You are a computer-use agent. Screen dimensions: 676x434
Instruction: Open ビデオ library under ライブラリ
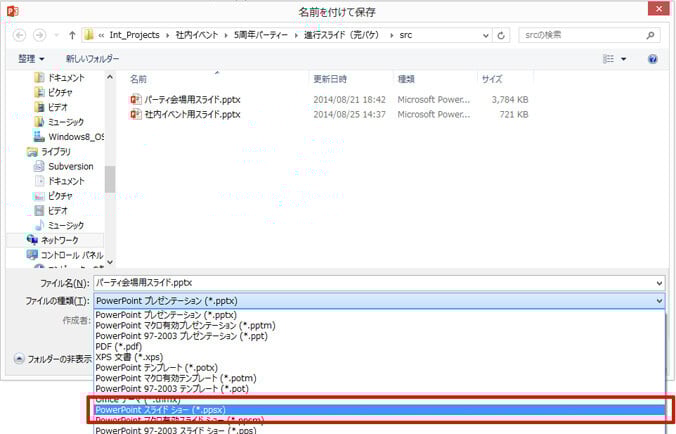coord(58,211)
